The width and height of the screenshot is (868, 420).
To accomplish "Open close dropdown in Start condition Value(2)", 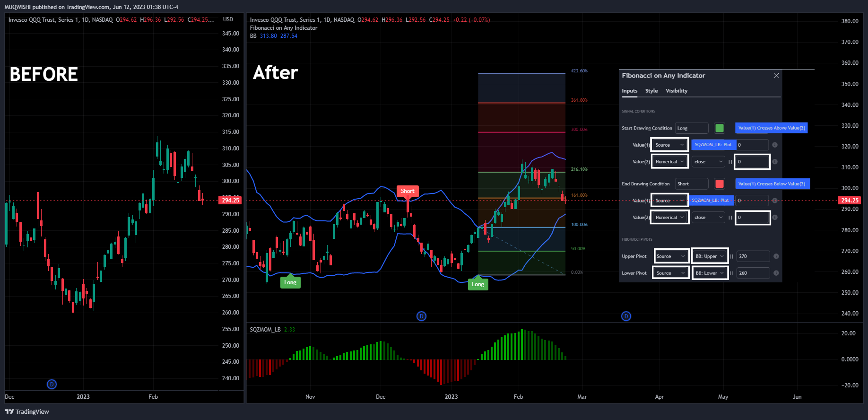I will pos(708,162).
